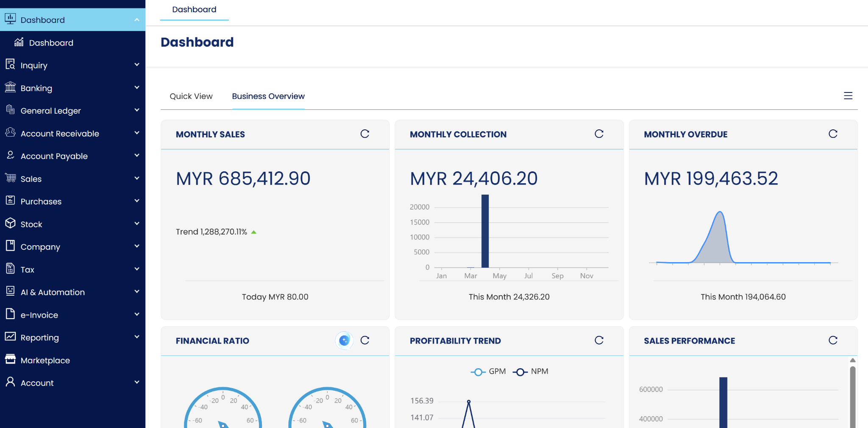The image size is (868, 428).
Task: Toggle the NPM series in legend
Action: click(531, 372)
